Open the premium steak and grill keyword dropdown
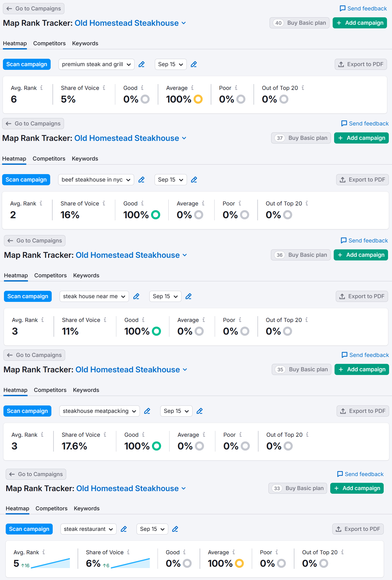 pyautogui.click(x=96, y=64)
